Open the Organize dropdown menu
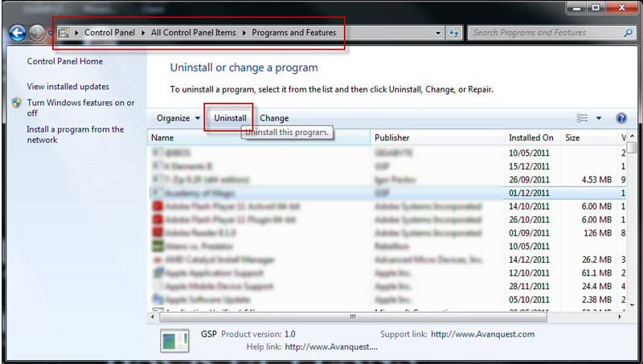Viewport: 643px width, 364px height. [x=178, y=118]
